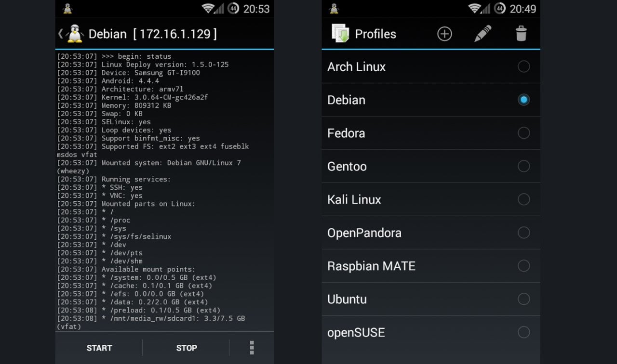
Task: Tap the back chevron next to the penguin
Action: pos(60,34)
